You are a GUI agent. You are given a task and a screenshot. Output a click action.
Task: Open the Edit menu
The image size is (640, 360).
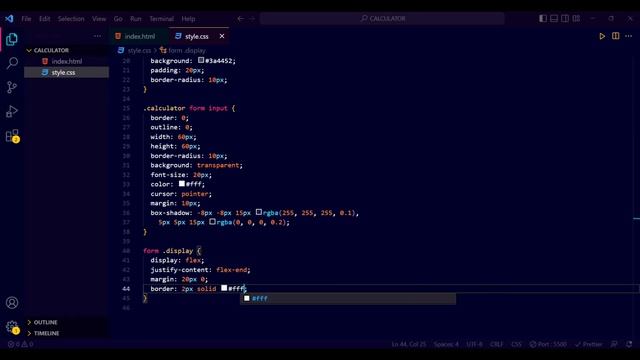click(44, 18)
